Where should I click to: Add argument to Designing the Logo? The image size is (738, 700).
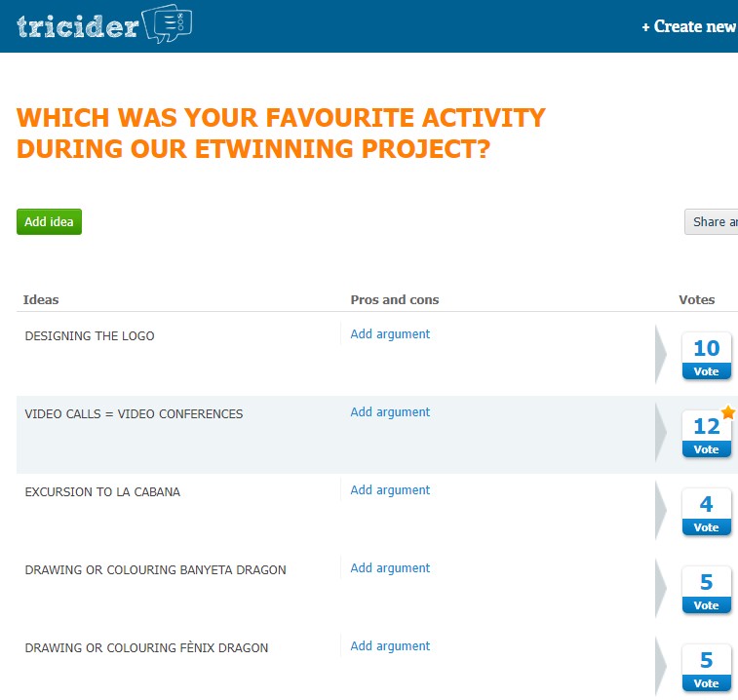pyautogui.click(x=390, y=333)
